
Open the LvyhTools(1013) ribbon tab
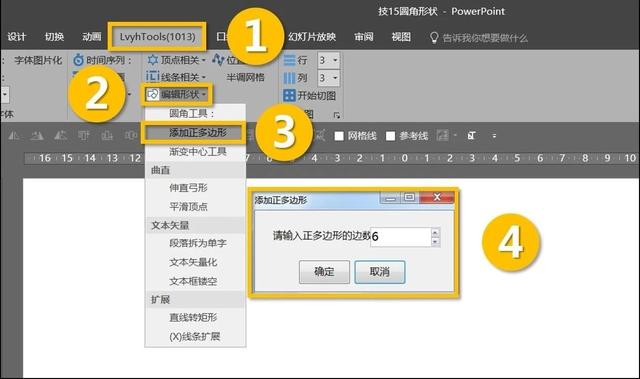point(158,37)
